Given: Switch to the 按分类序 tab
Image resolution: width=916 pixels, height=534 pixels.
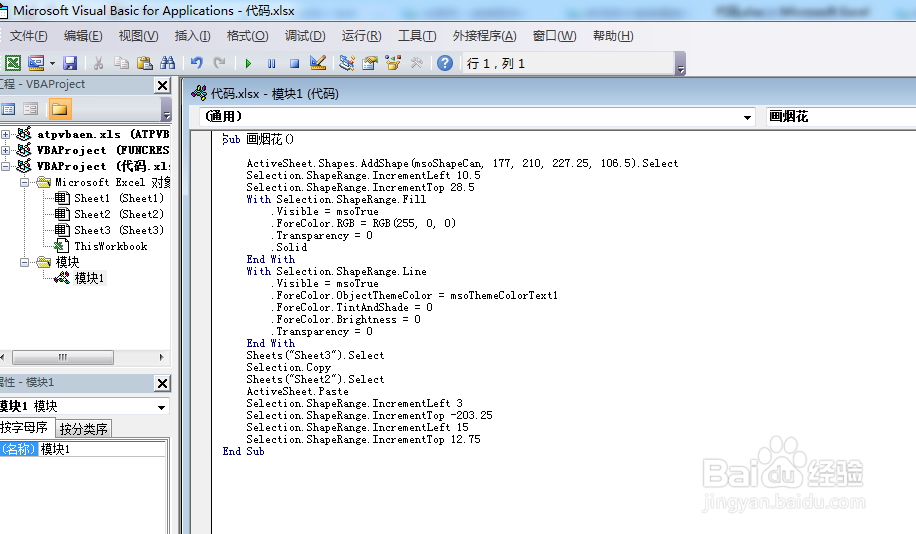Looking at the screenshot, I should point(84,429).
